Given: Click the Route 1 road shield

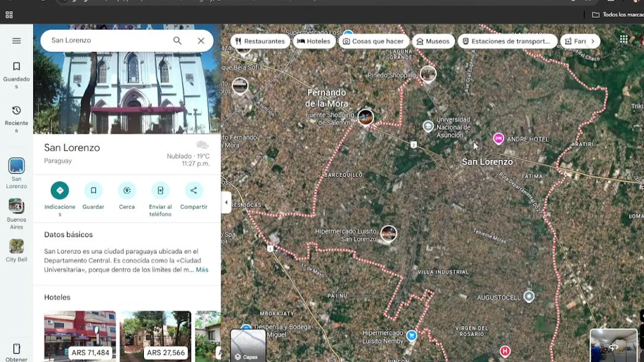Looking at the screenshot, I should [x=270, y=248].
